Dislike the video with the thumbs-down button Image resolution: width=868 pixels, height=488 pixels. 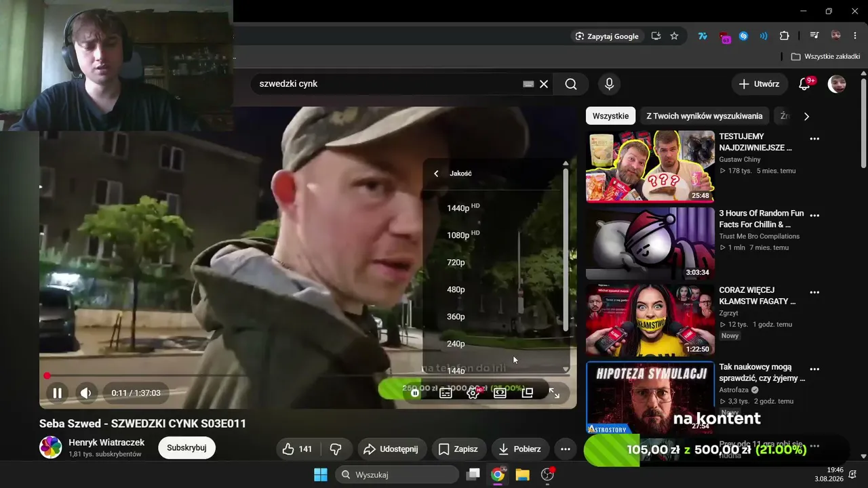point(336,449)
